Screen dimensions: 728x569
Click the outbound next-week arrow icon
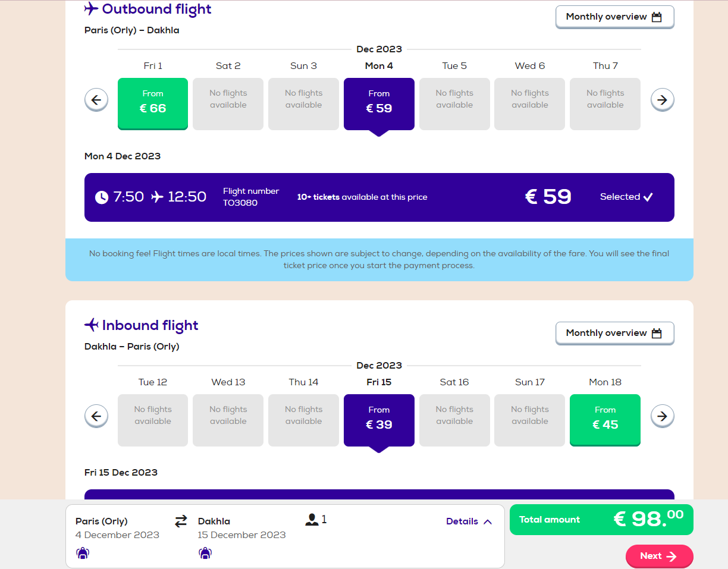(663, 100)
